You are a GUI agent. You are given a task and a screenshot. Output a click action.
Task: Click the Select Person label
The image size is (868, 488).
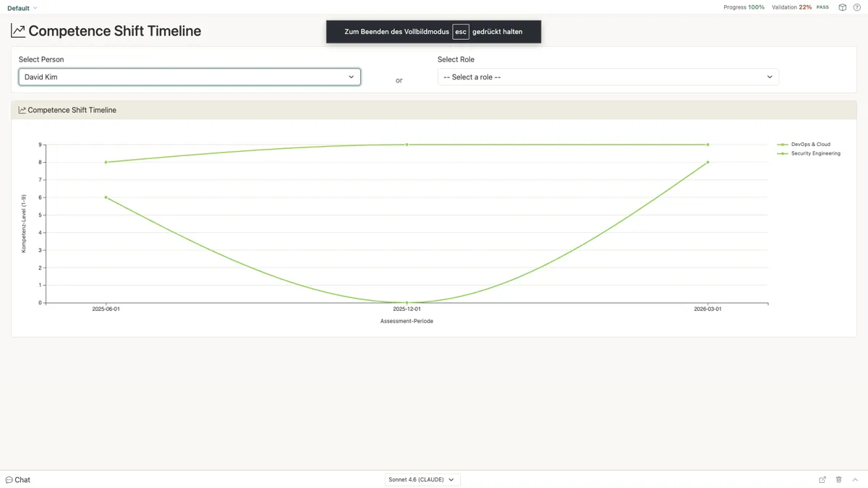(41, 59)
